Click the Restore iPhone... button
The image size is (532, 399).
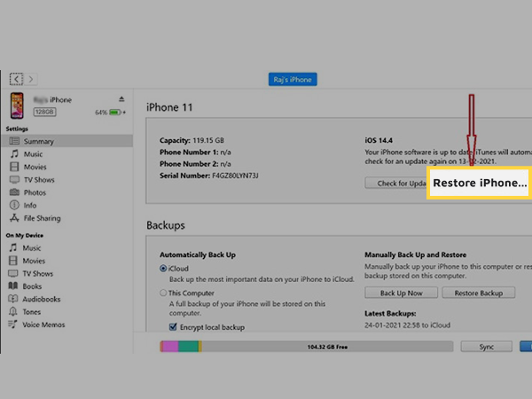coord(479,183)
